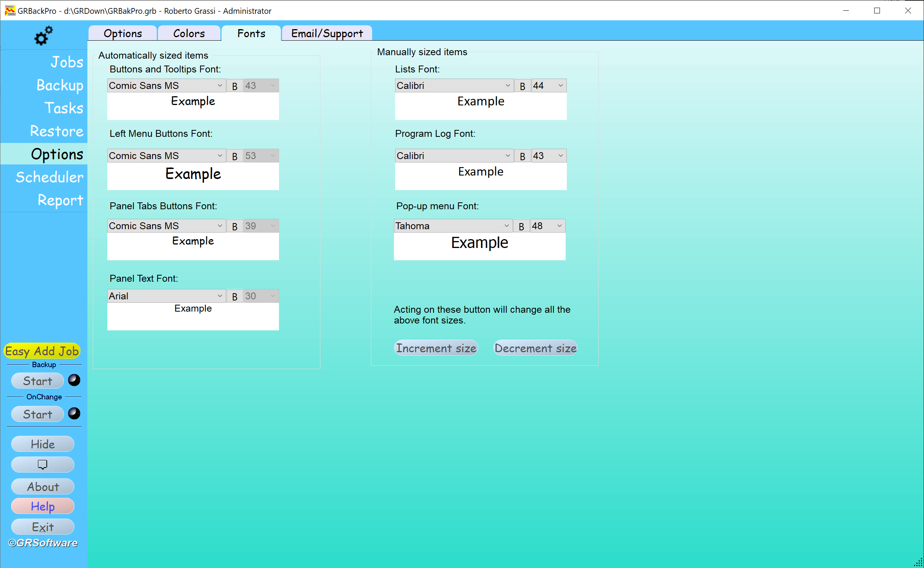Viewport: 924px width, 568px height.
Task: Toggle bold for Lists Font
Action: tap(522, 86)
